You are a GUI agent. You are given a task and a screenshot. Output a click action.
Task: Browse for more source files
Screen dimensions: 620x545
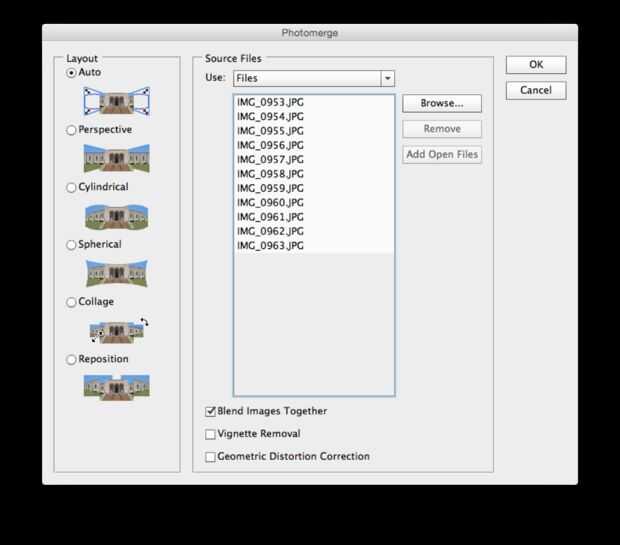[x=442, y=104]
